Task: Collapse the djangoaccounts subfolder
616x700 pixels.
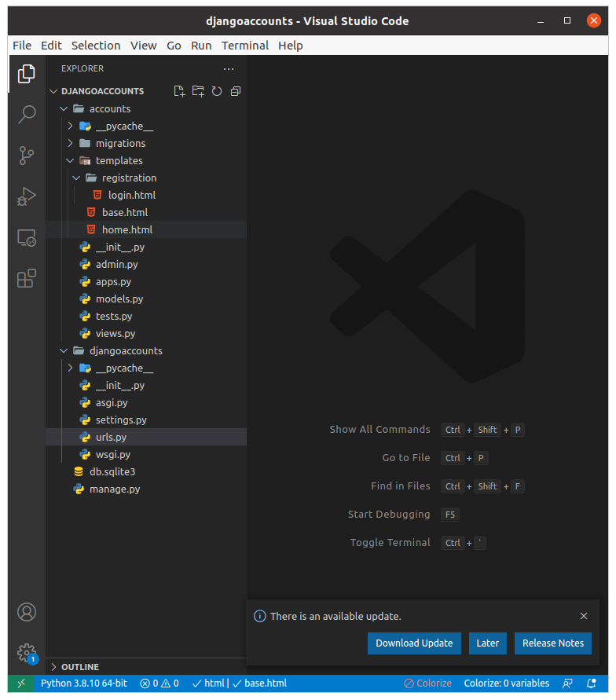Action: coord(64,351)
